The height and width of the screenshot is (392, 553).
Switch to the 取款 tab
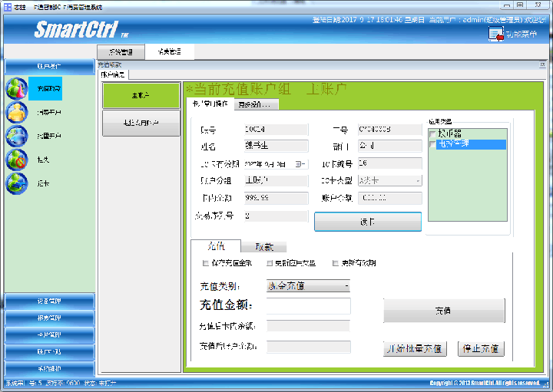pyautogui.click(x=263, y=247)
